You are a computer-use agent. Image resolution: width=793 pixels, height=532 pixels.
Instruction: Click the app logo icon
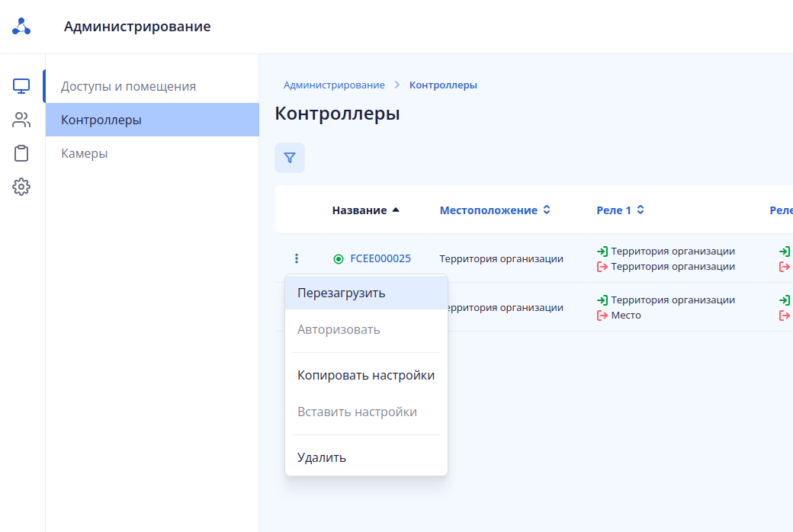tap(21, 27)
